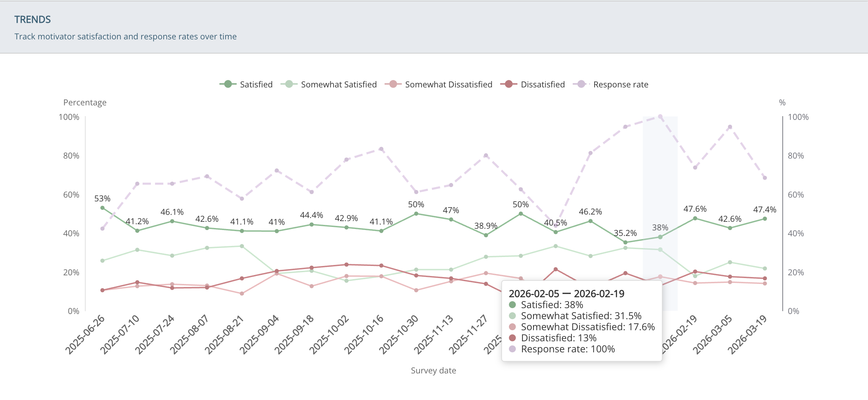
Task: Click the Somewhat Satisfied legend marker icon
Action: tap(289, 84)
